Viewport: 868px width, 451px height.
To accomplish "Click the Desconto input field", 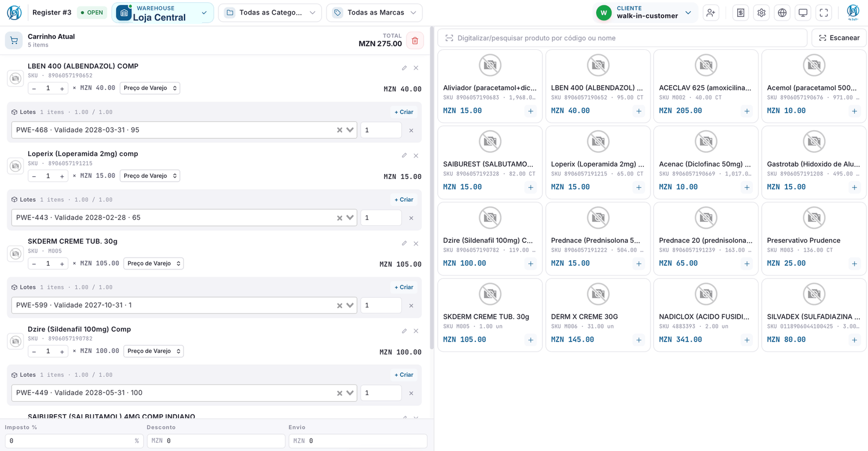I will (x=216, y=441).
